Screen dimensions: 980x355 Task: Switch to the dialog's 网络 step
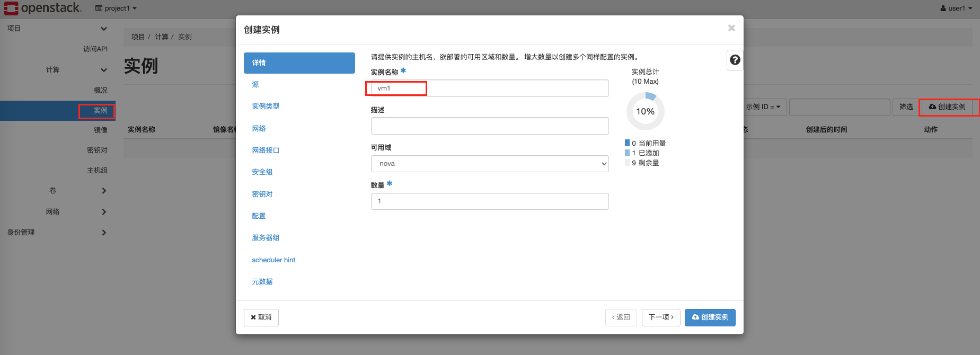coord(259,128)
